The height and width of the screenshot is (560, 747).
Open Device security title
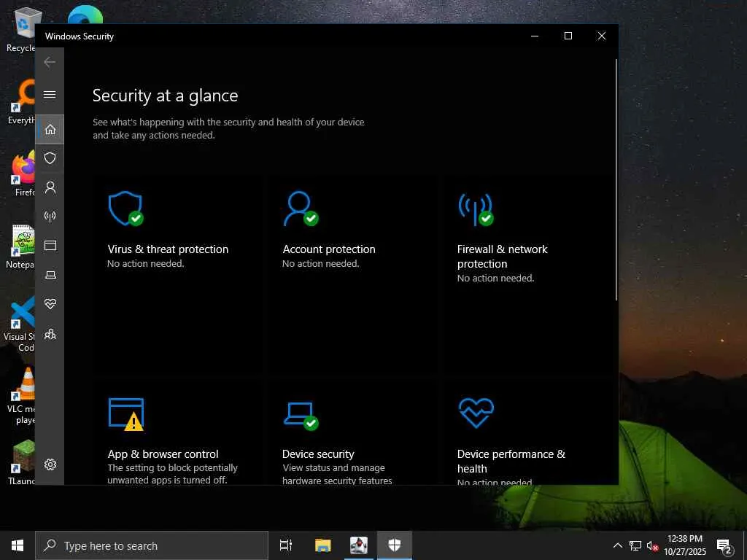point(318,454)
